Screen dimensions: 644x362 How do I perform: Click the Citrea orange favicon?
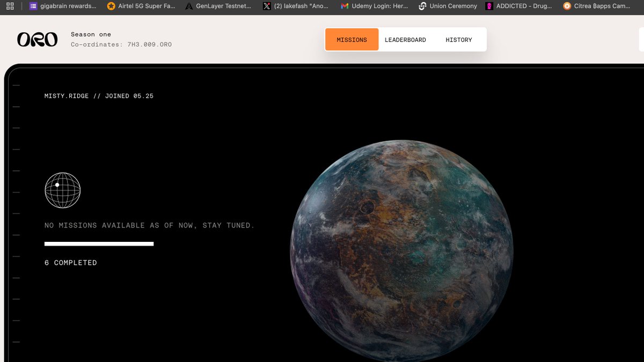point(567,6)
